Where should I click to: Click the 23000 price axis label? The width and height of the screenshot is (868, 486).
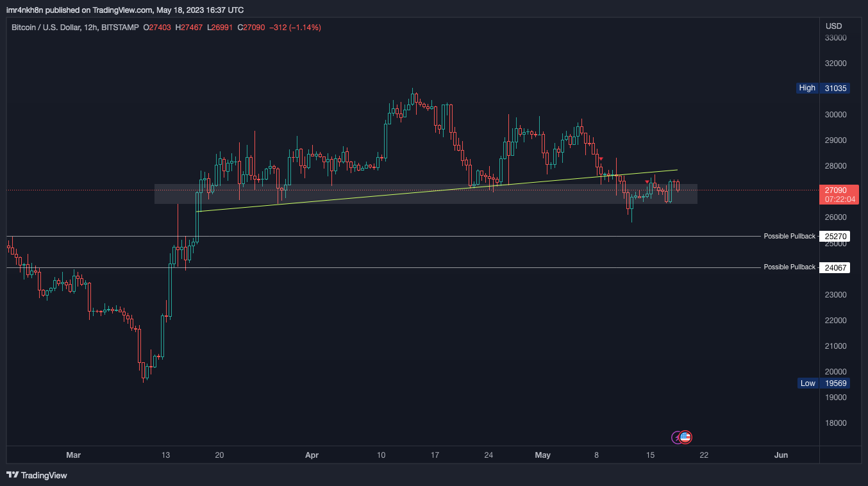[836, 295]
